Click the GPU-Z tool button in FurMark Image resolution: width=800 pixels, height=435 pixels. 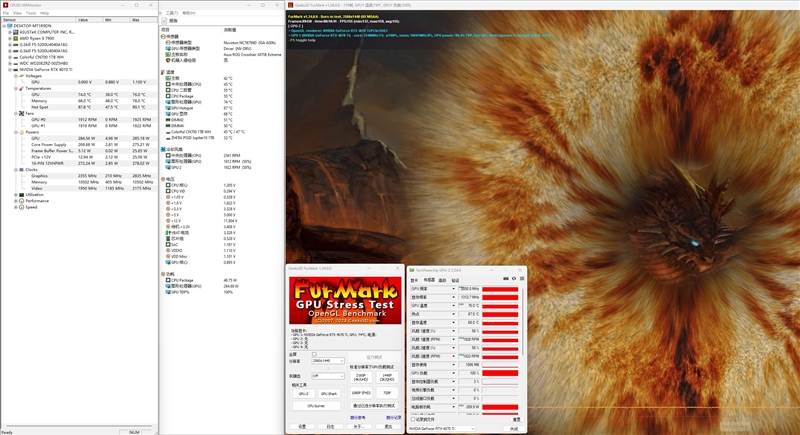coord(302,394)
